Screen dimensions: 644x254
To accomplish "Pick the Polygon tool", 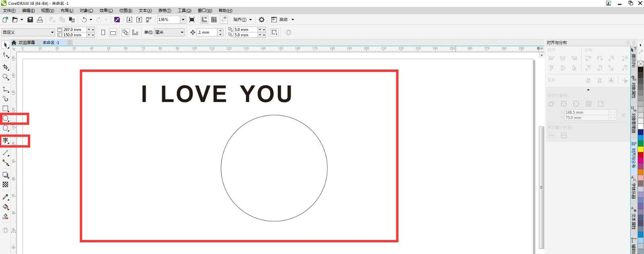I will (6, 128).
